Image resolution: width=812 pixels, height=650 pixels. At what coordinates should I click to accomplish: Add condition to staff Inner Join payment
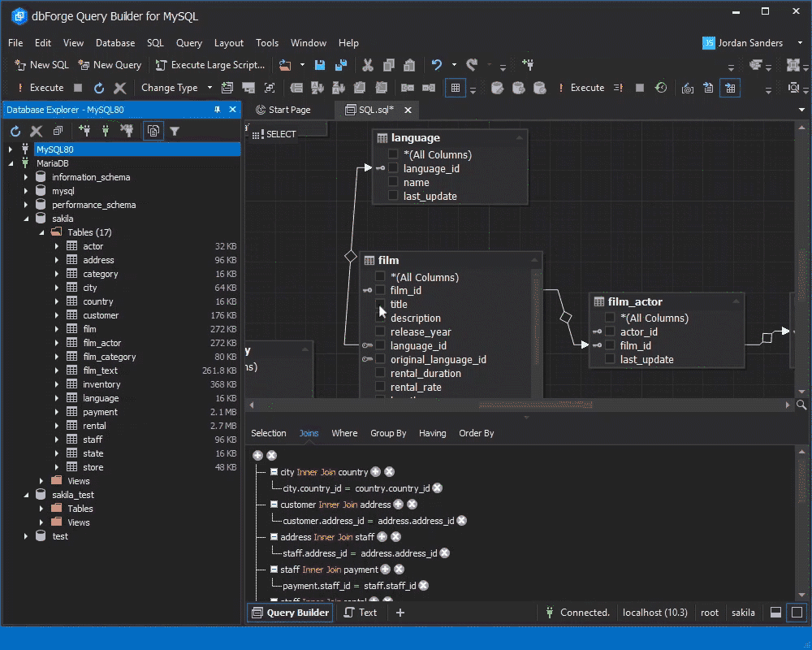[x=385, y=569]
